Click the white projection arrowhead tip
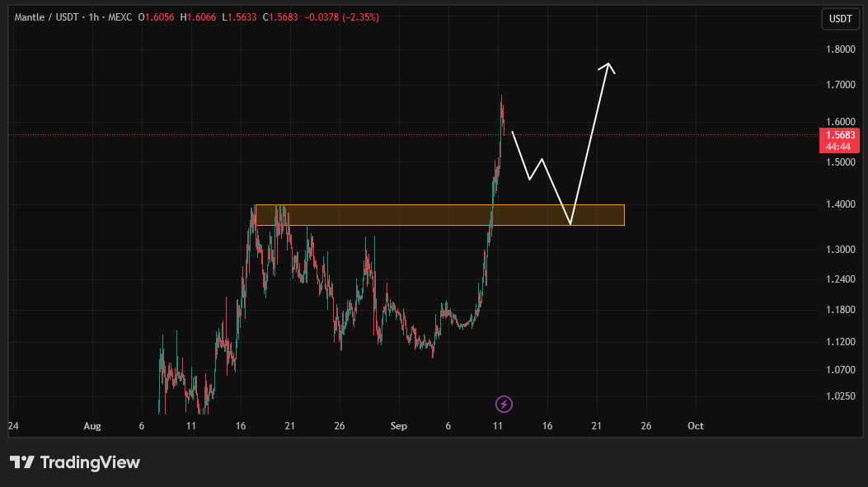 (x=608, y=64)
